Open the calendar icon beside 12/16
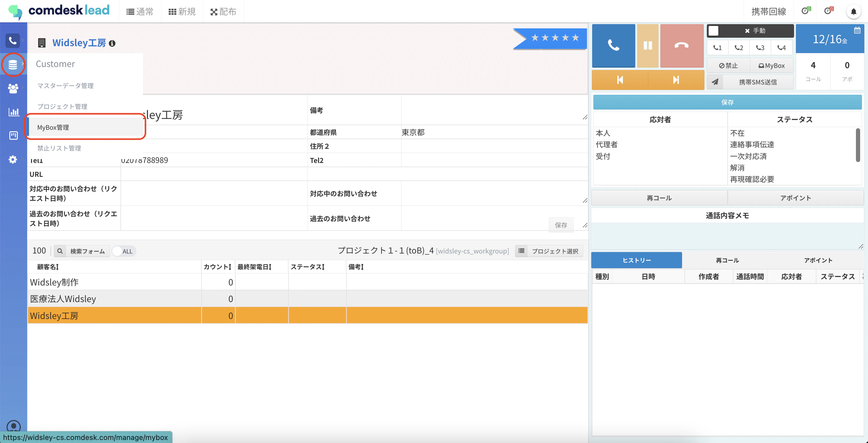The height and width of the screenshot is (443, 868). [x=857, y=31]
